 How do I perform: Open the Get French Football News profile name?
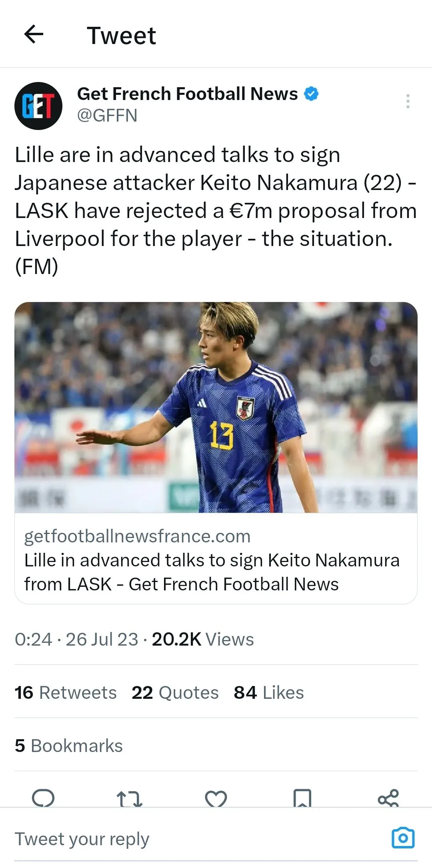pos(187,94)
